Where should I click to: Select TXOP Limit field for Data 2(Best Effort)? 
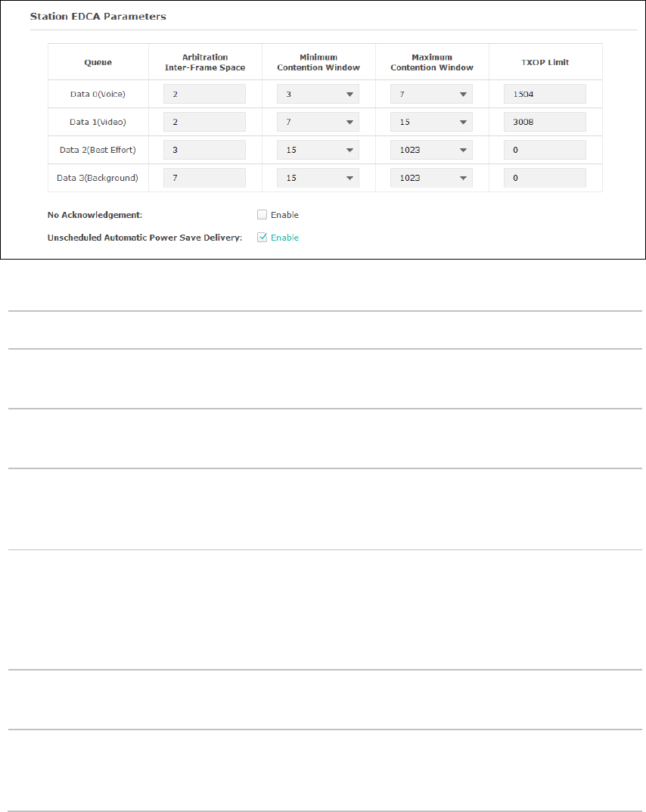pos(545,150)
